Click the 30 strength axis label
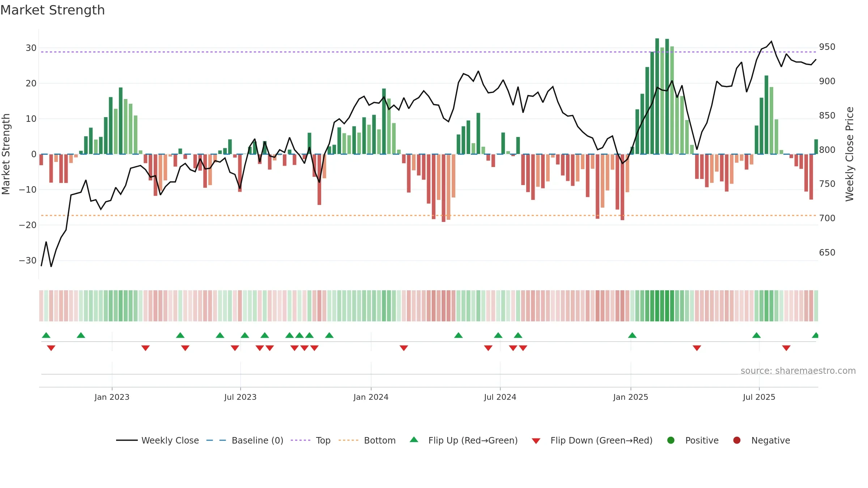This screenshot has width=868, height=488. tap(31, 48)
